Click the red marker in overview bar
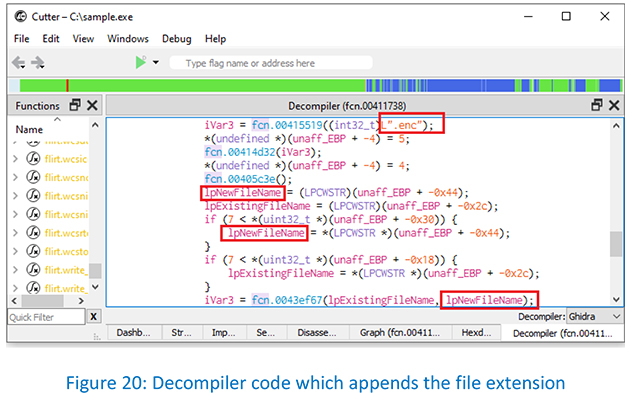Image resolution: width=630 pixels, height=395 pixels. (x=67, y=85)
